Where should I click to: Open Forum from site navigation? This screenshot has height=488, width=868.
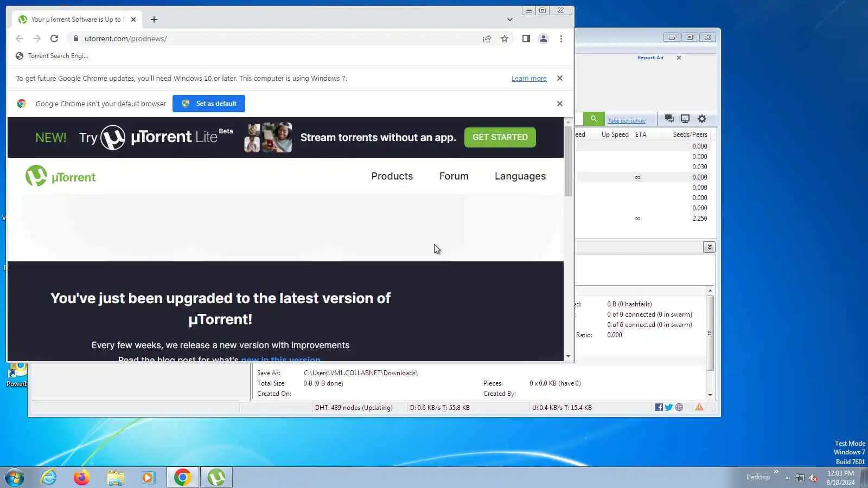(454, 176)
